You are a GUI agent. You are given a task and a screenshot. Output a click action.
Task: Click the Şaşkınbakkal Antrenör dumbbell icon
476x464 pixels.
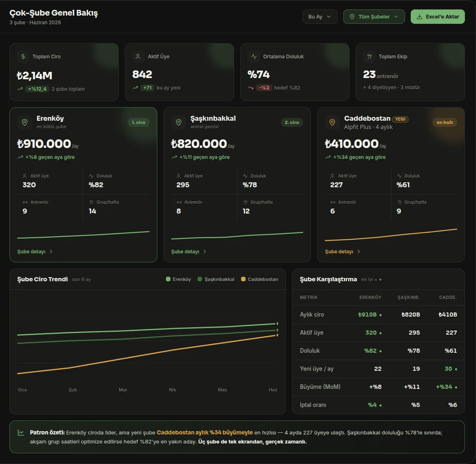[x=179, y=202]
